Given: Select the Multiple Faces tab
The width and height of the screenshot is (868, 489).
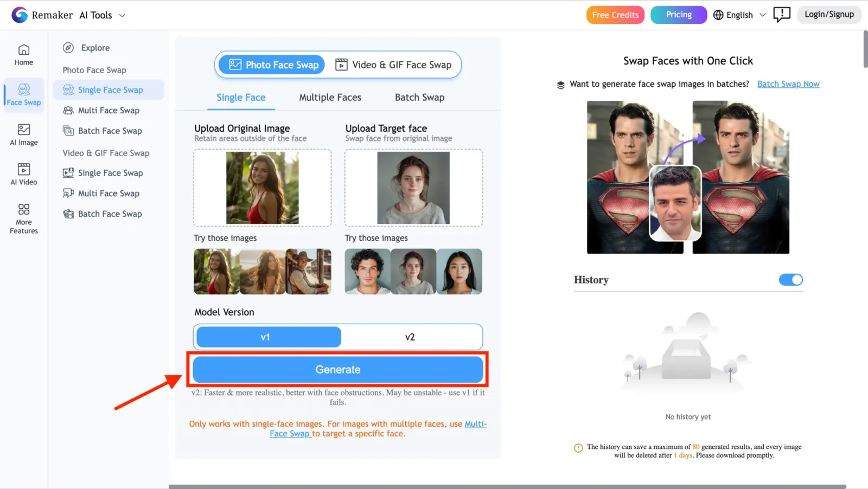Looking at the screenshot, I should point(330,98).
